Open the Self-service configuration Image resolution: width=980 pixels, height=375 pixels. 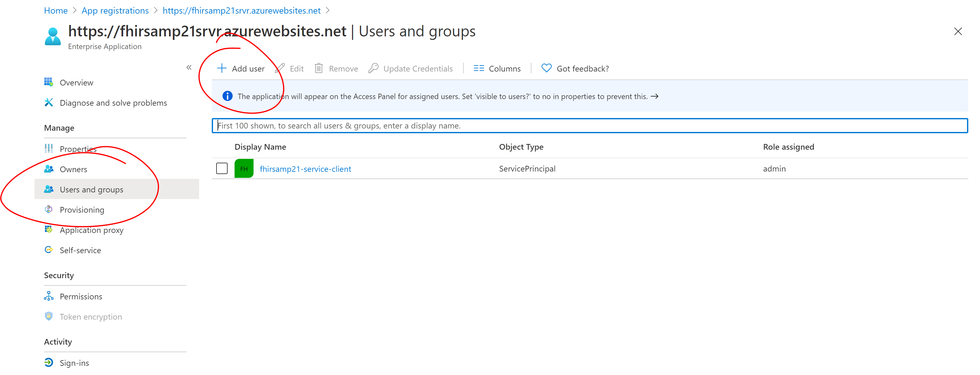[x=80, y=250]
